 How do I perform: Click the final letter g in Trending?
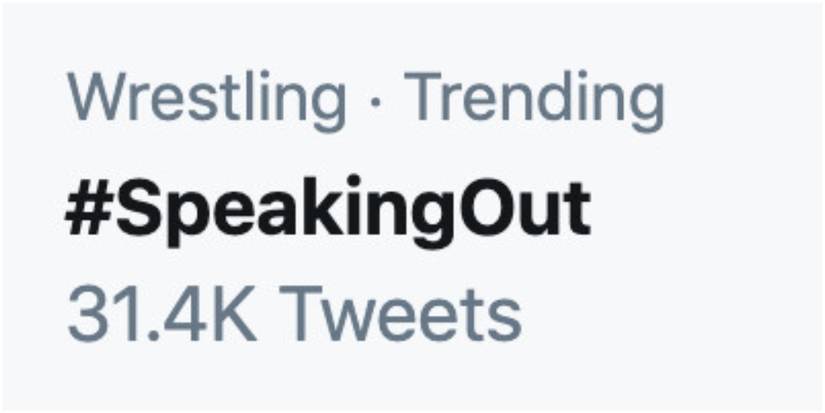click(644, 104)
